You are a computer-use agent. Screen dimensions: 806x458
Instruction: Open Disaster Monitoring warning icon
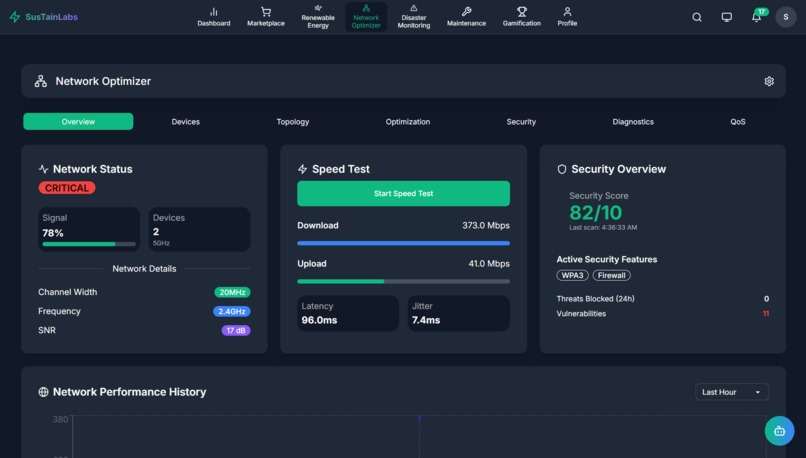(x=414, y=8)
